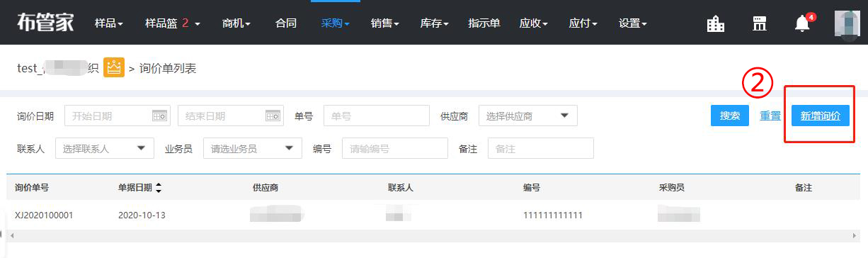Screen dimensions: 868x258
Task: Open the 商机 menu
Action: click(x=236, y=23)
